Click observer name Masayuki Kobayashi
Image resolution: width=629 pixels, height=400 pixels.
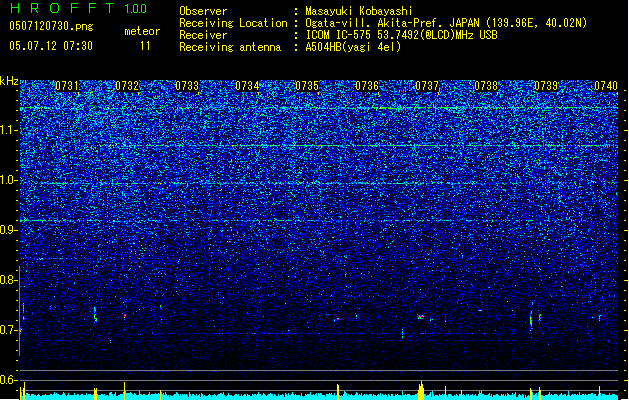tap(359, 11)
